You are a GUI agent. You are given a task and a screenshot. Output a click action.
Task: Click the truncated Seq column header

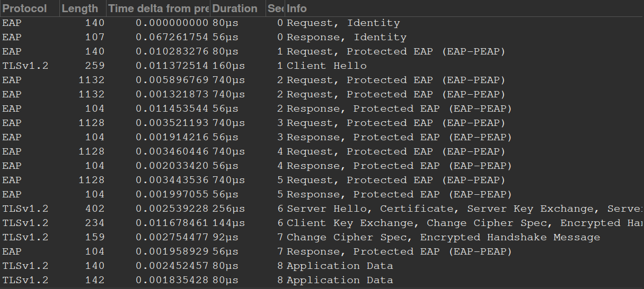275,8
